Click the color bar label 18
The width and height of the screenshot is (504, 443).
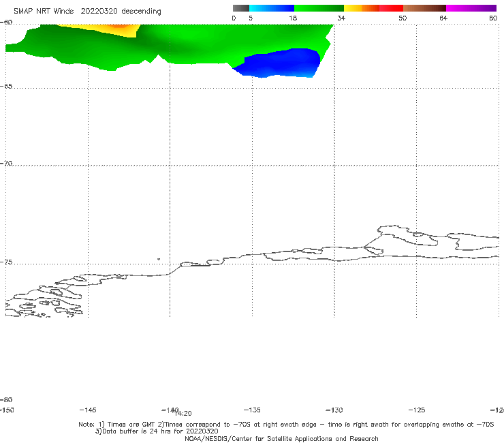point(293,18)
